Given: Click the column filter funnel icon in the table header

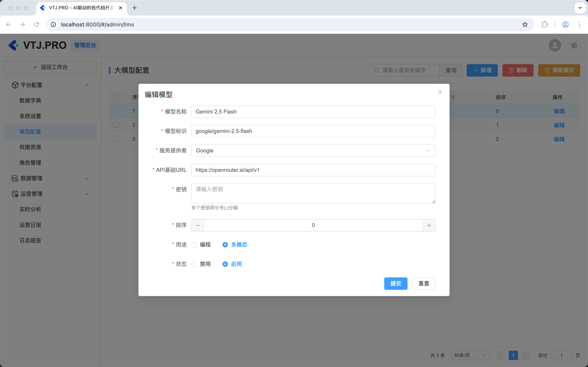Looking at the screenshot, I should pyautogui.click(x=453, y=98).
